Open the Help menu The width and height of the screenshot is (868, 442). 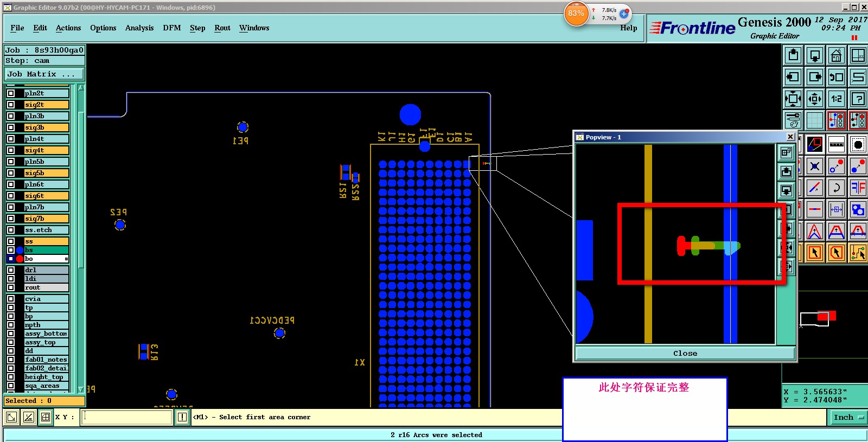click(629, 28)
